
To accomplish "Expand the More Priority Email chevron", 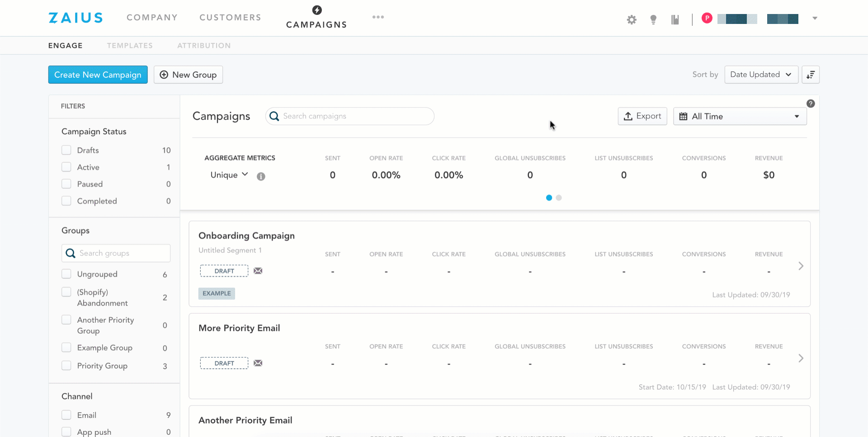I will (801, 358).
